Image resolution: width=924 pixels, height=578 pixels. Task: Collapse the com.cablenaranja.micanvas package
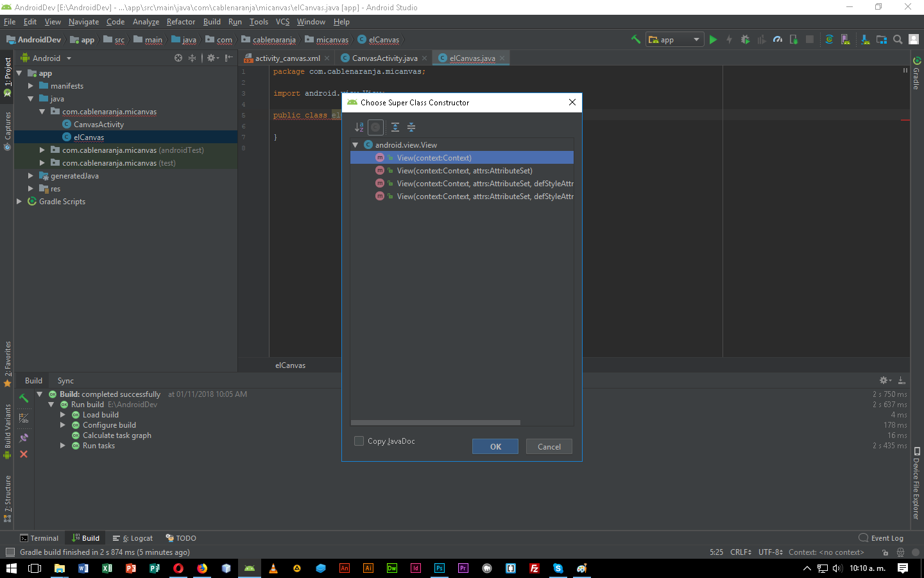[42, 112]
